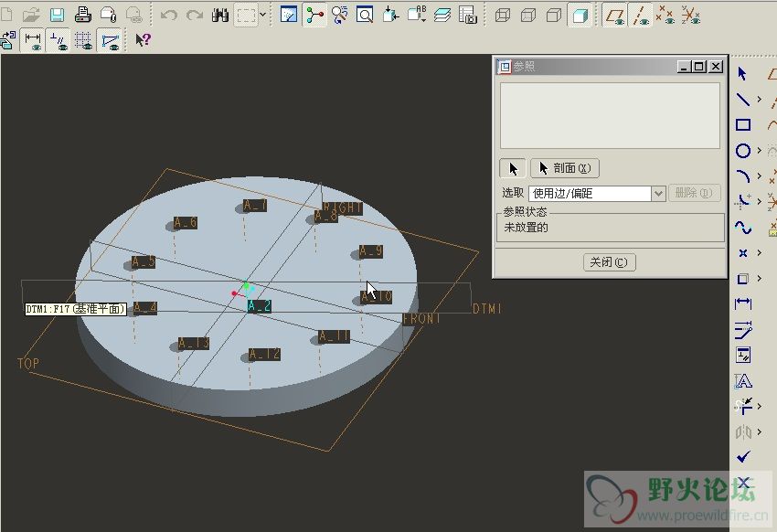Select the Use Edge sketch tool
Viewport: 777px width, 532px height.
pos(743,279)
